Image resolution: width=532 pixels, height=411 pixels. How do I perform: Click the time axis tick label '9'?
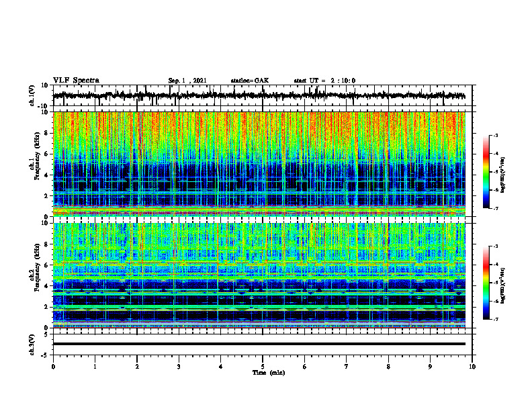coord(430,367)
